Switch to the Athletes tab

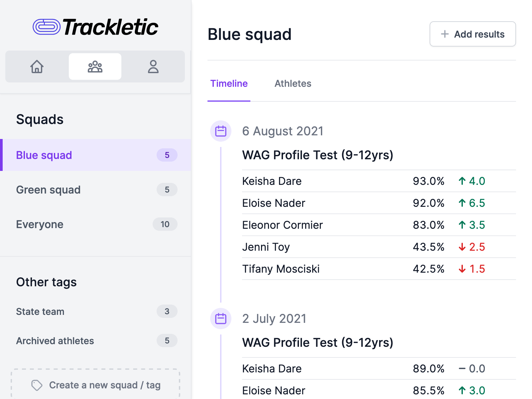[x=293, y=83]
